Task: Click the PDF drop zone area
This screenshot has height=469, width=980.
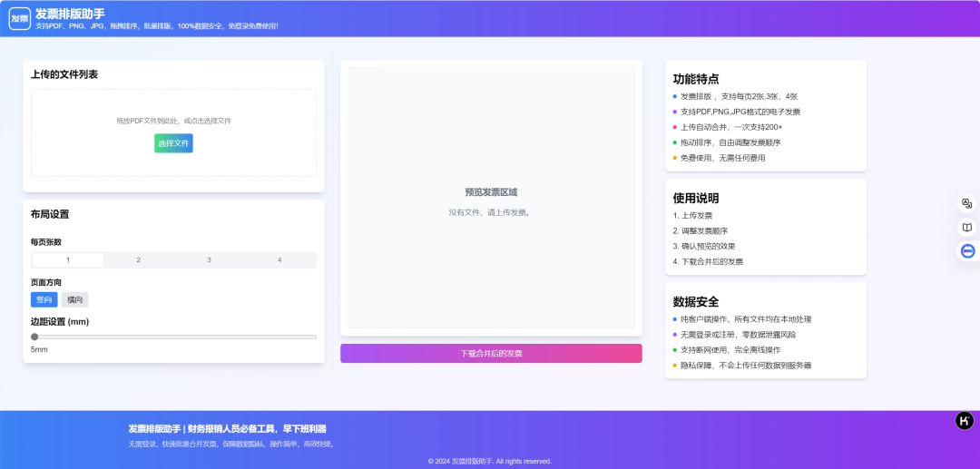Action: click(x=173, y=109)
